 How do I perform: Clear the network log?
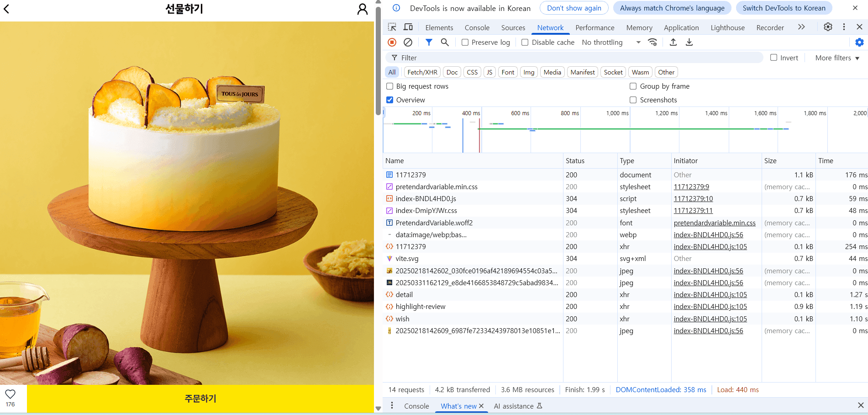click(408, 42)
